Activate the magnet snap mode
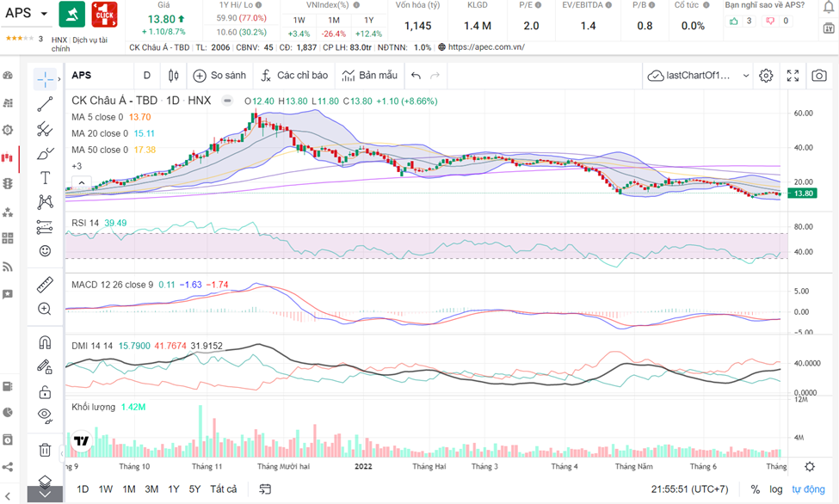Screen dimensions: 839x504 point(45,342)
